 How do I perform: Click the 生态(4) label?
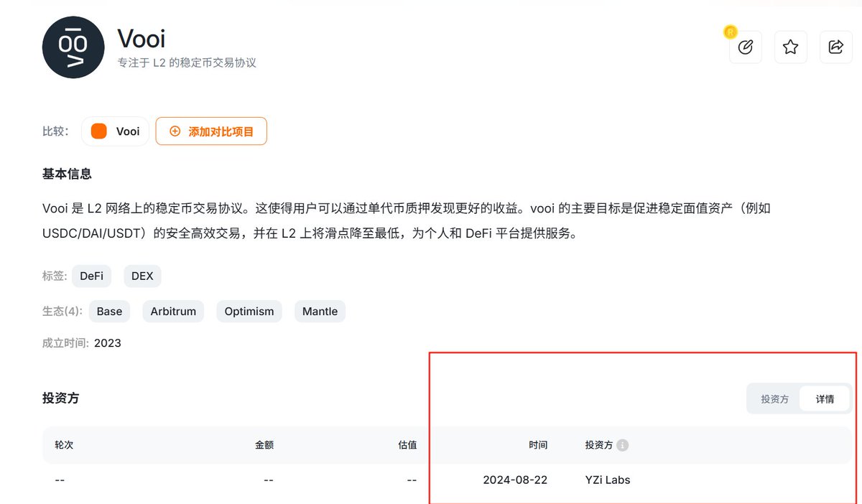point(62,312)
